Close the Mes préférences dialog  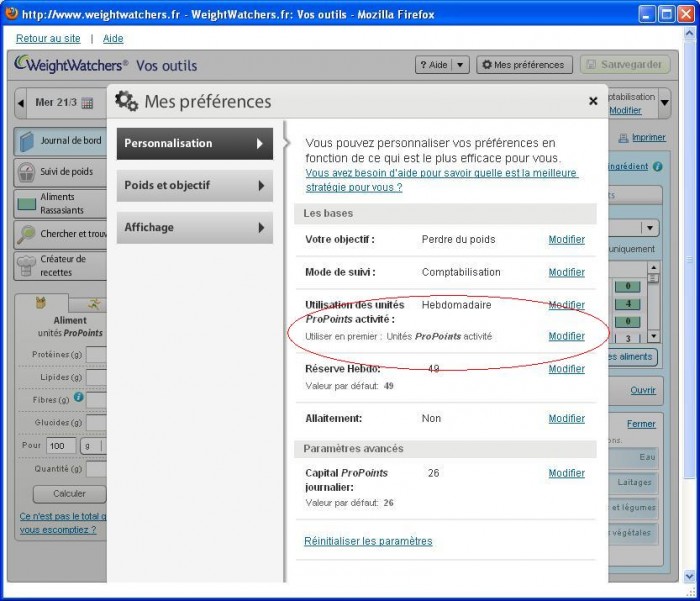593,101
